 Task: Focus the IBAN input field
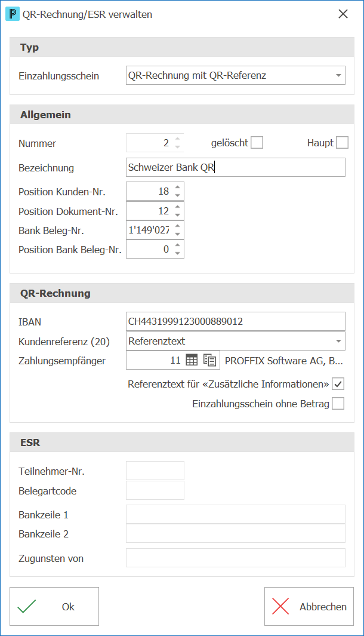pos(236,321)
